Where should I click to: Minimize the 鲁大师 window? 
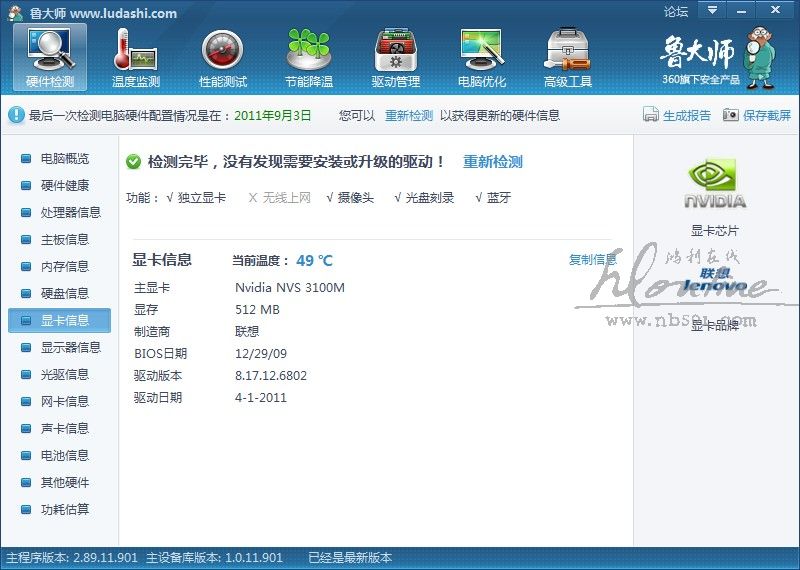click(741, 10)
